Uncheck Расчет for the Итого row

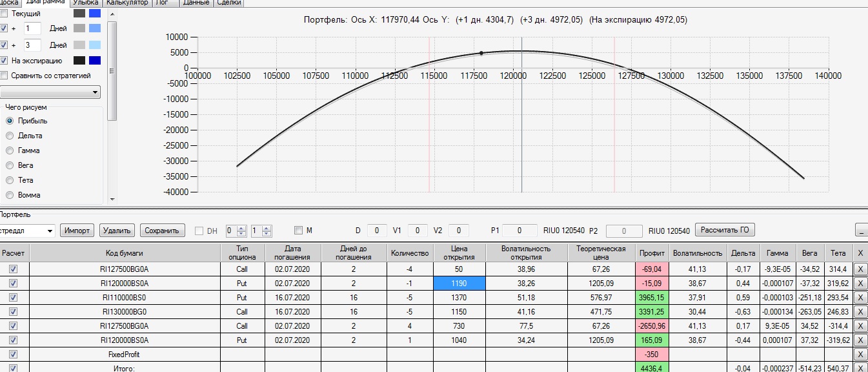coord(13,368)
